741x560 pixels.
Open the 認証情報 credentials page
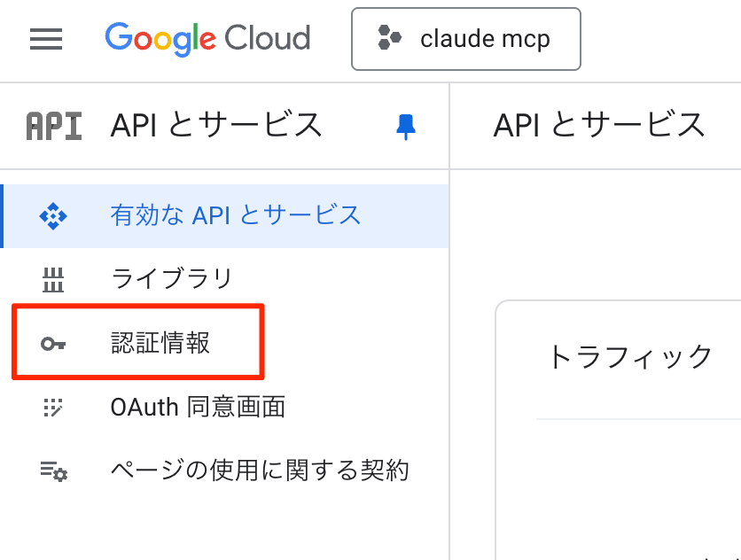click(160, 343)
